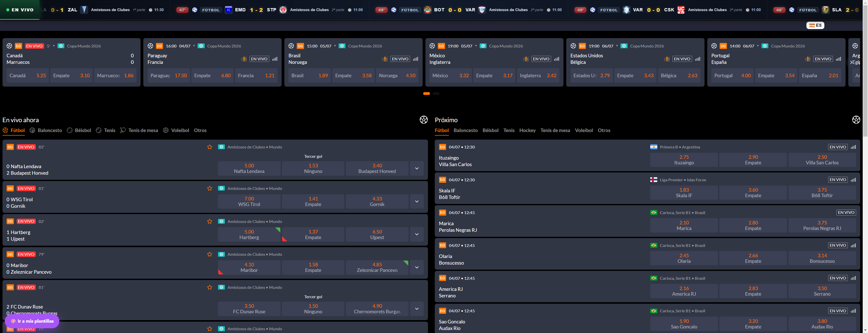Click soccer ball icon beside En vivo ahora heading
Screen dimensions: 868x333
click(x=424, y=120)
